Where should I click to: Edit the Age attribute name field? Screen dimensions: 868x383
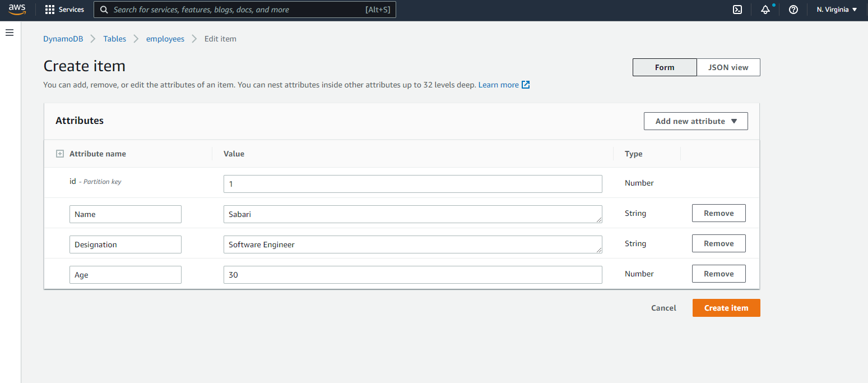(126, 275)
